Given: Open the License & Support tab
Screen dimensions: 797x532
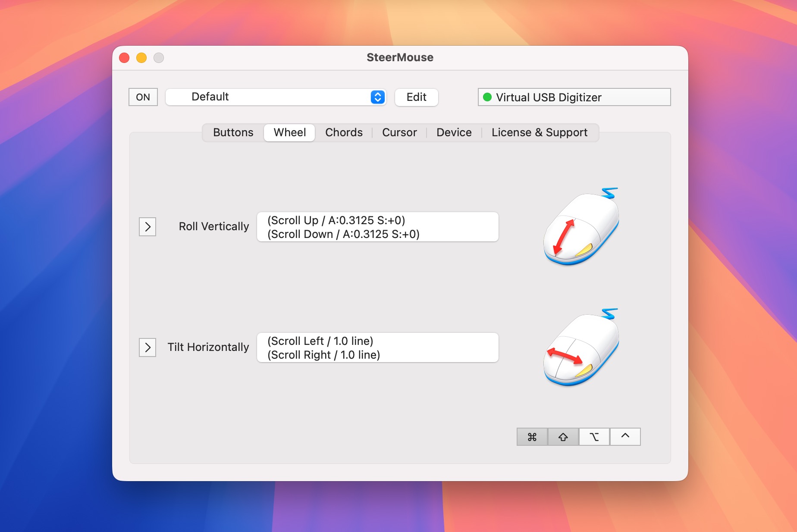Looking at the screenshot, I should pos(540,132).
